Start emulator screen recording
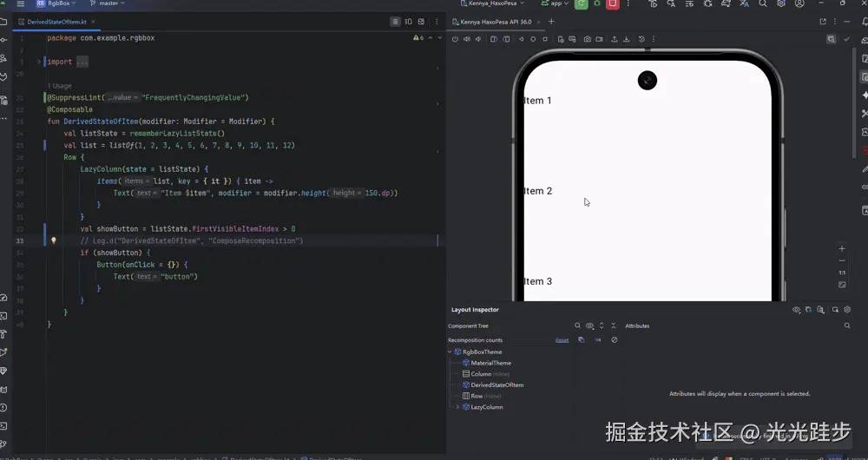 point(599,39)
